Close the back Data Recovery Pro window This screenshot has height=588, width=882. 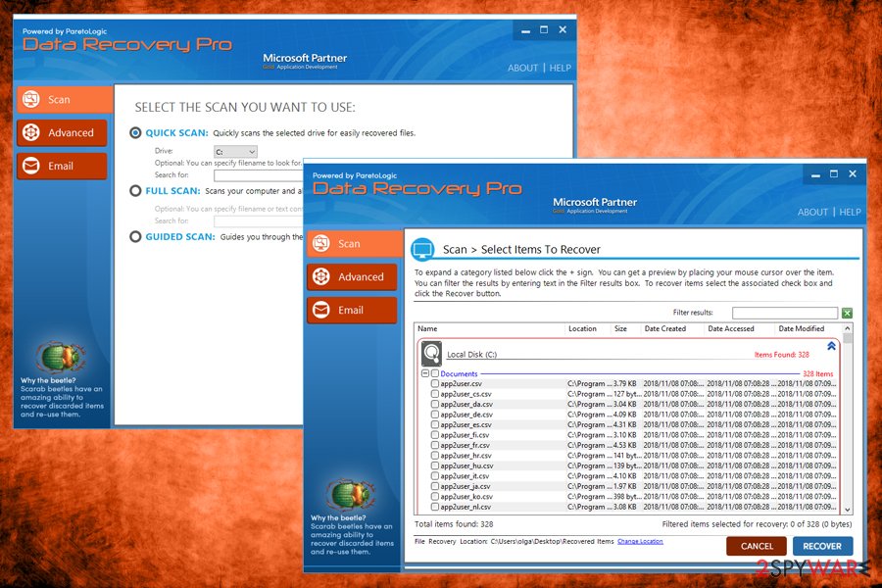563,29
